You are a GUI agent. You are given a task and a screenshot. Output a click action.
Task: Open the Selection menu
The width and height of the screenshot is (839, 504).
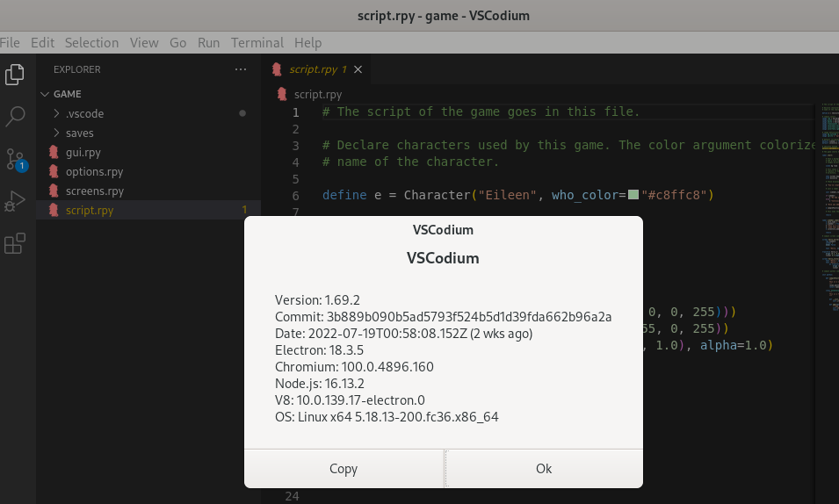point(91,43)
